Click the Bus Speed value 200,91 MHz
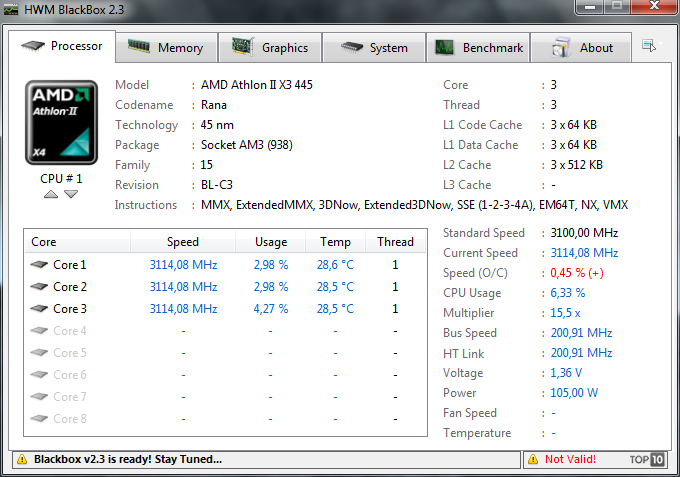 coord(581,333)
